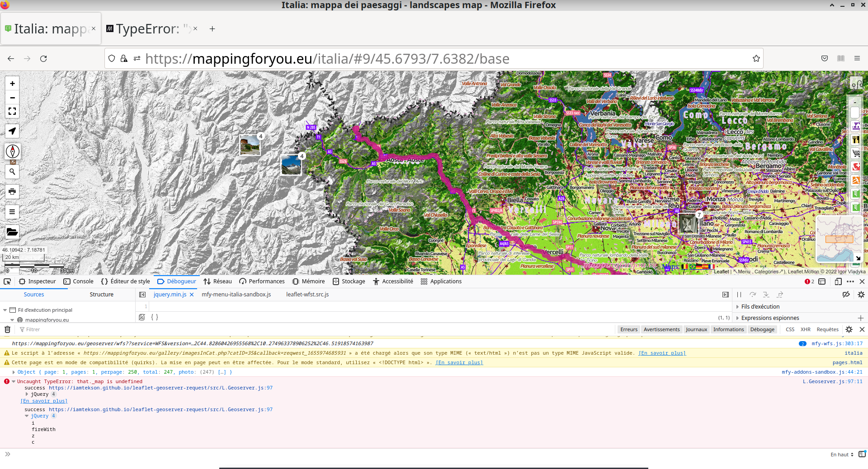This screenshot has height=469, width=868.
Task: Click the mountain photo thumbnail on map
Action: [x=292, y=164]
